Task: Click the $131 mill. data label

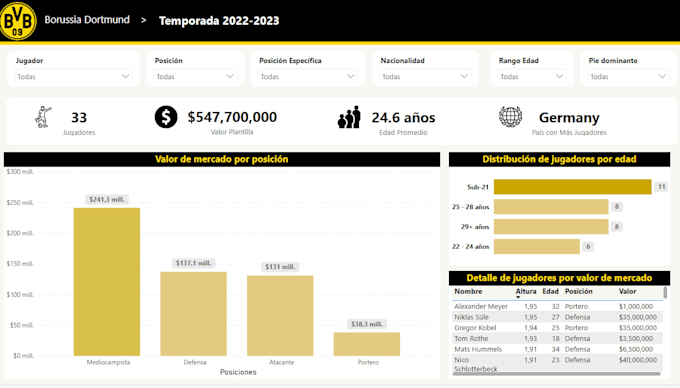Action: 280,267
